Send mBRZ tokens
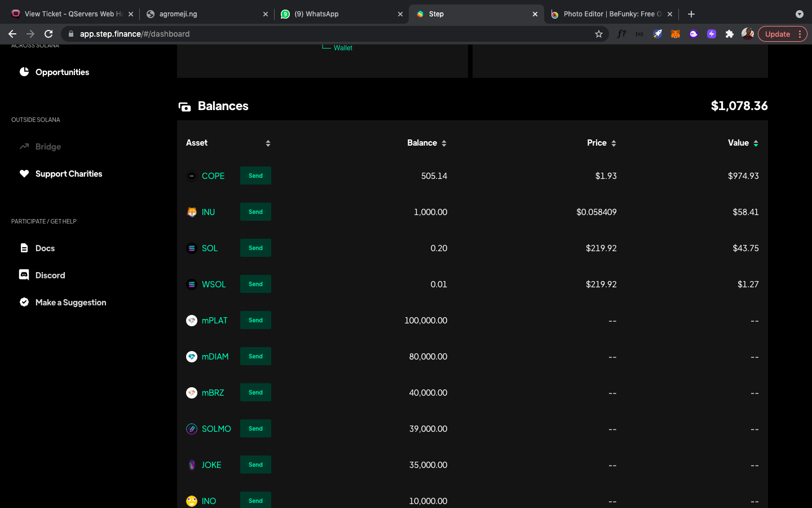This screenshot has width=812, height=508. pyautogui.click(x=255, y=392)
